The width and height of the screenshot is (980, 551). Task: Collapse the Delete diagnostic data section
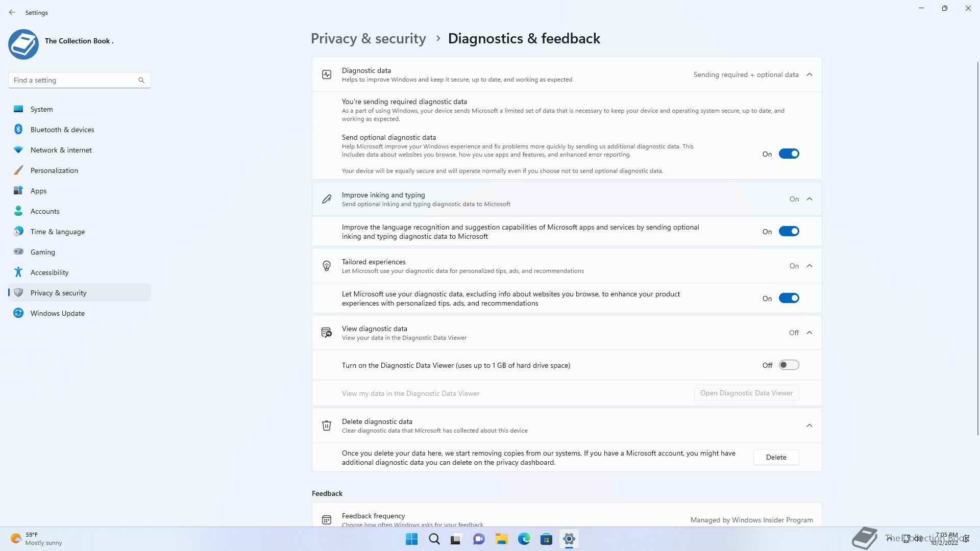tap(810, 425)
